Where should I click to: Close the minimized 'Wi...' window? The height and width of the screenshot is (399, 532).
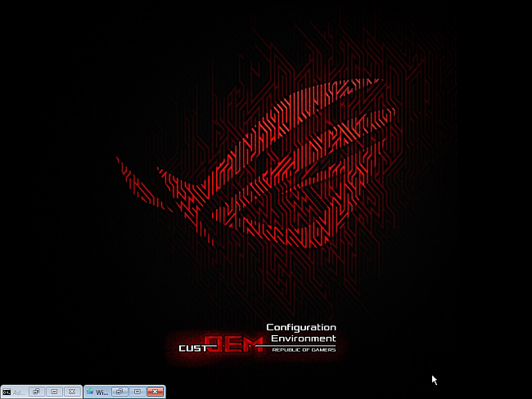point(155,392)
